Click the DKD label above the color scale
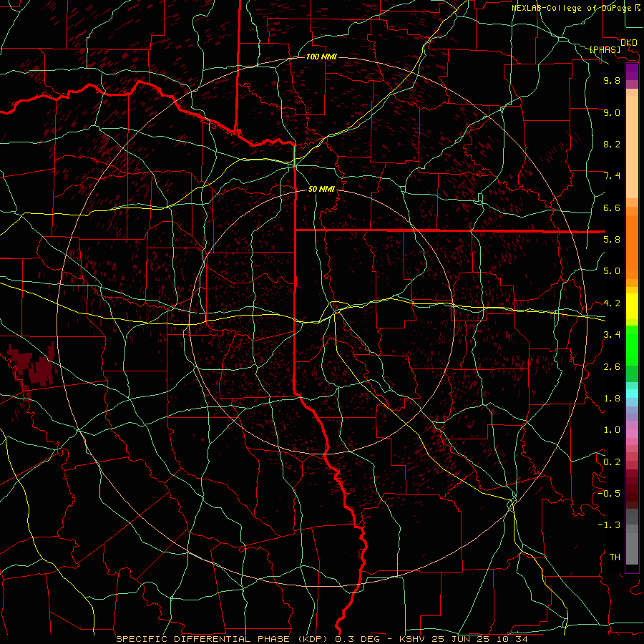Image resolution: width=644 pixels, height=644 pixels. [628, 43]
